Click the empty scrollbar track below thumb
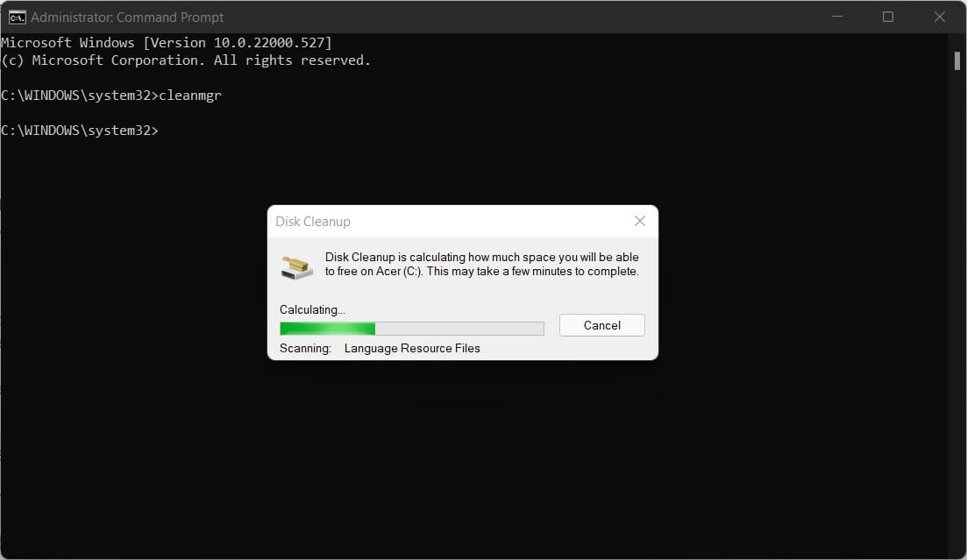This screenshot has height=560, width=967. pyautogui.click(x=957, y=308)
